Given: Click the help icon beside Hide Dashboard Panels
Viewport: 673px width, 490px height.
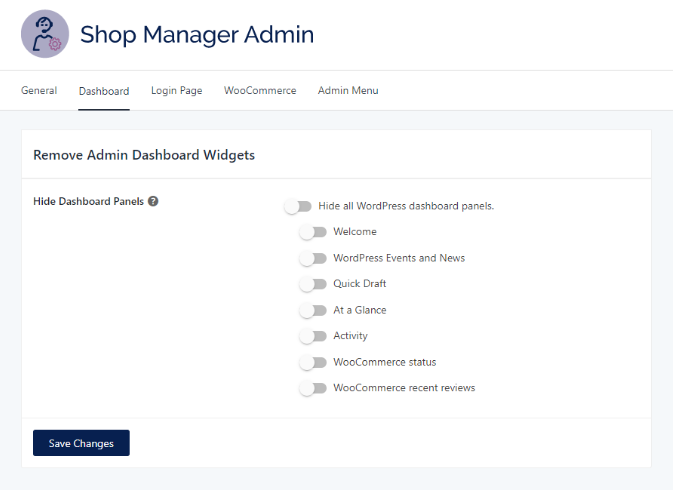Looking at the screenshot, I should point(153,201).
